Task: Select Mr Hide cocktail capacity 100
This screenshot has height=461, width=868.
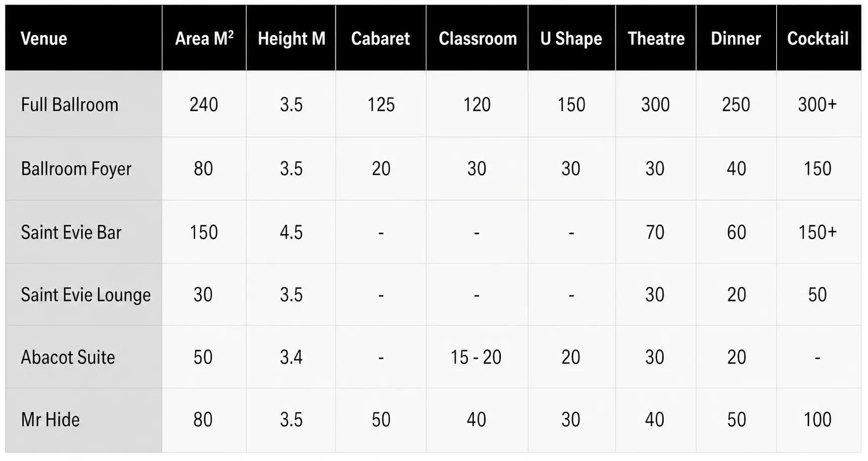Action: point(818,420)
